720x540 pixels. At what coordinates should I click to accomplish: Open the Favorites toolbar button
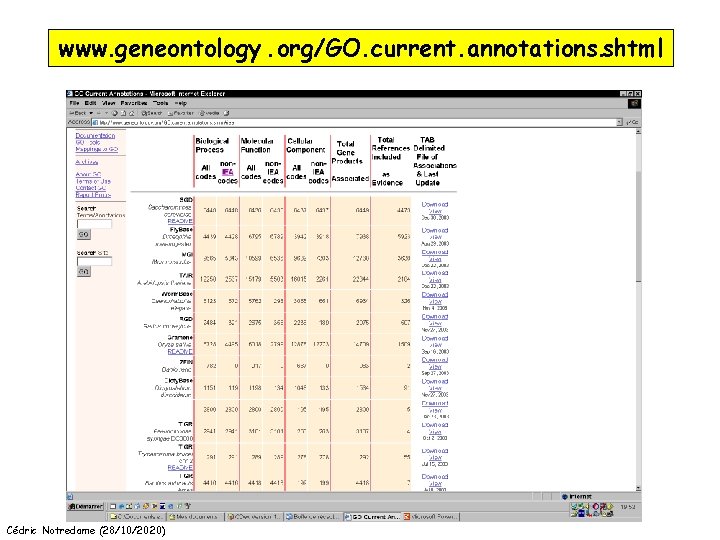point(180,113)
